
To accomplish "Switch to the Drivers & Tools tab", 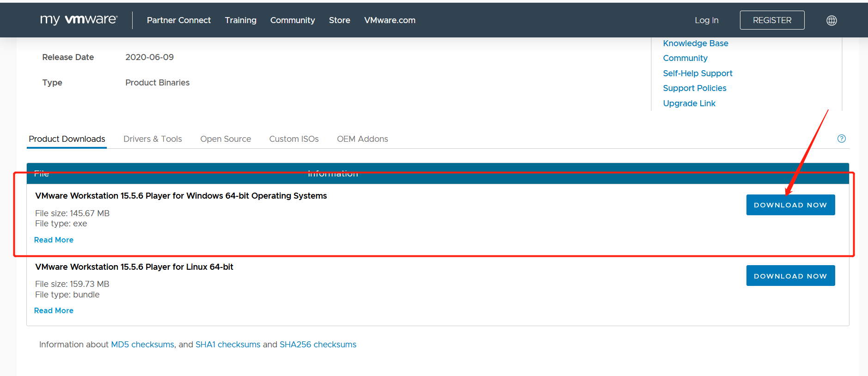I will click(153, 139).
